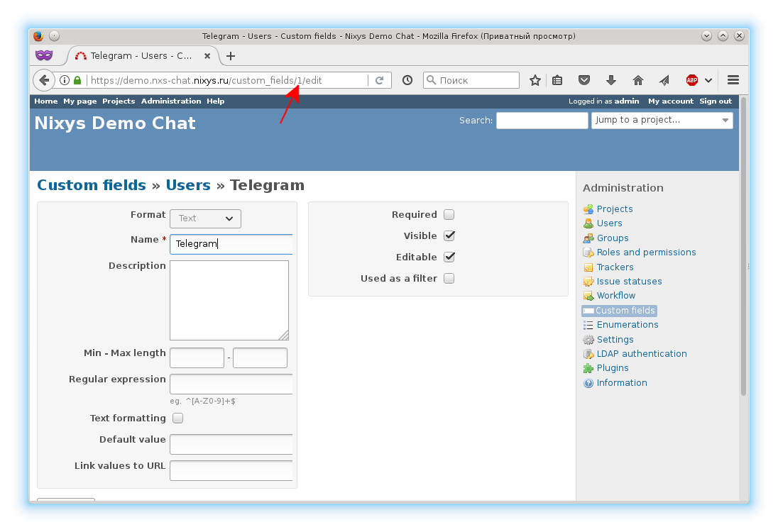Enable Used as a filter checkbox
778x532 pixels.
coord(449,279)
